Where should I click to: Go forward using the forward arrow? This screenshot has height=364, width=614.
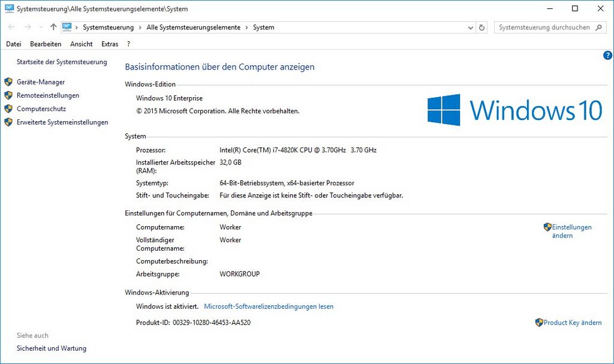tap(28, 27)
